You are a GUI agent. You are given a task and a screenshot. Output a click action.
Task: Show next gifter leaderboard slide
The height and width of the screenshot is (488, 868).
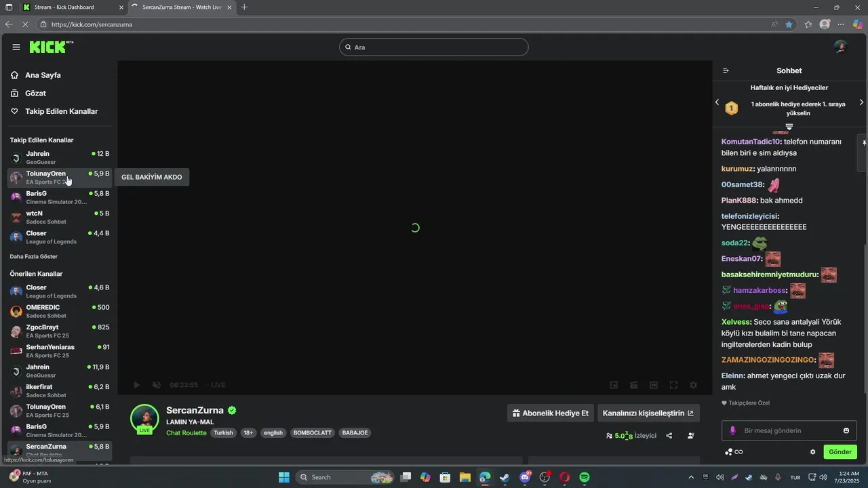[x=861, y=102]
